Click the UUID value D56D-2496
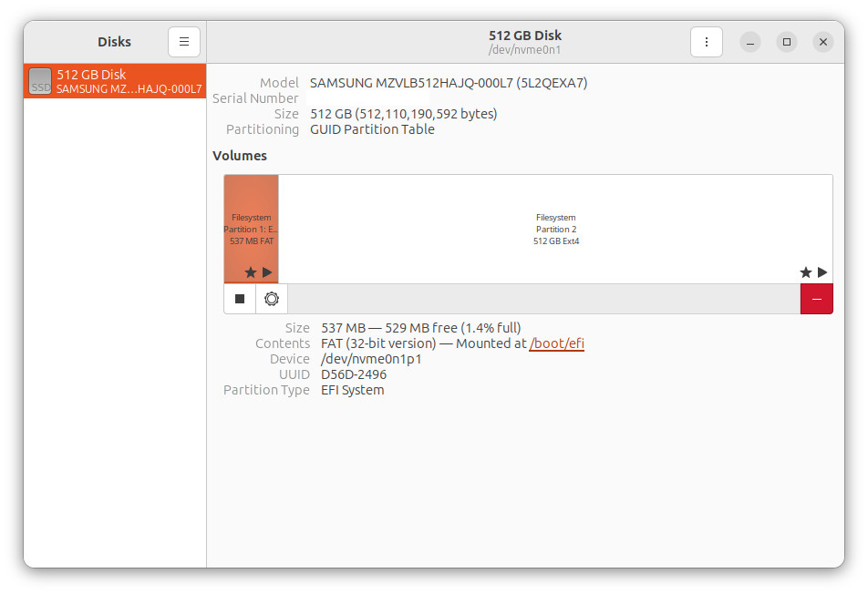This screenshot has width=868, height=594. point(354,374)
